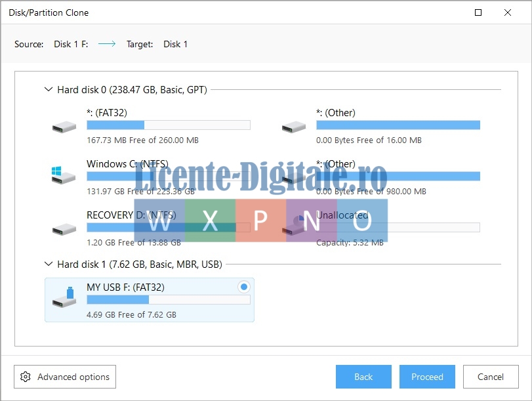The image size is (532, 401).
Task: Open Advanced options
Action: tap(65, 377)
